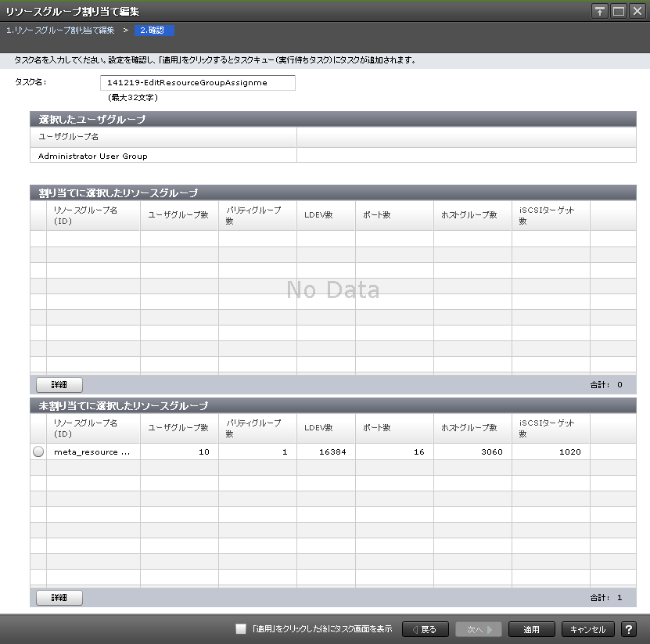Open 詳細 under the 割り当てに選択した table

[x=59, y=384]
